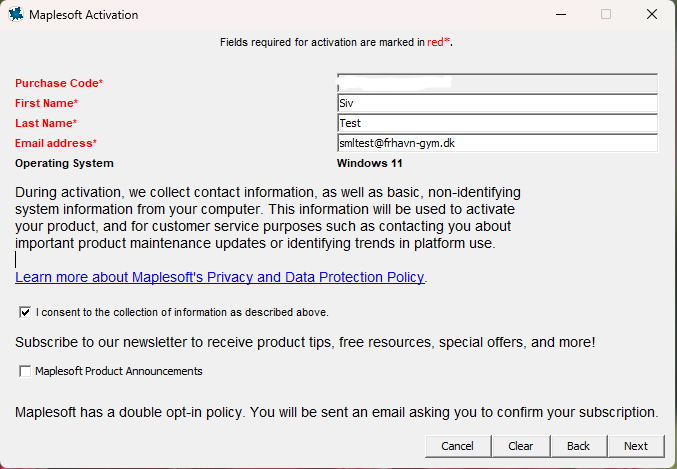
Task: Click the red First Name label
Action: 46,103
